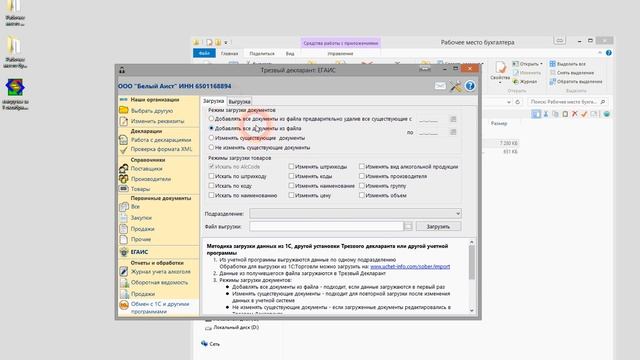This screenshot has height=360, width=640.
Task: Select 'Добавлять все документы из файла предварительно удалив' option
Action: coord(211,119)
